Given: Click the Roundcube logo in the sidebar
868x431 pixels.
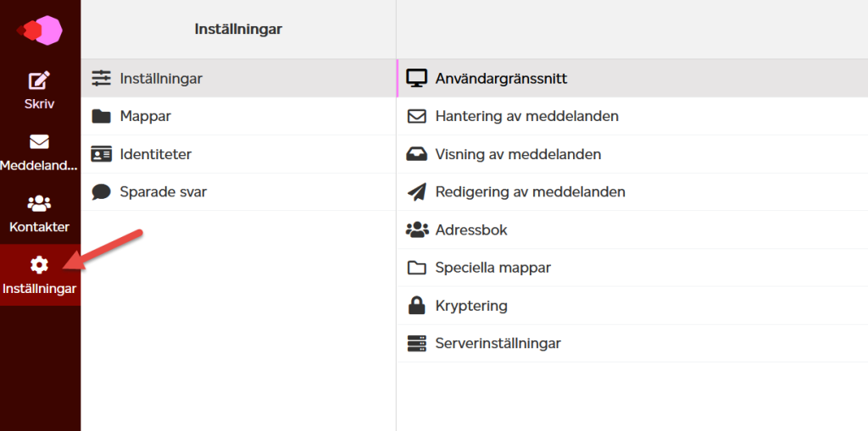Looking at the screenshot, I should (x=39, y=30).
